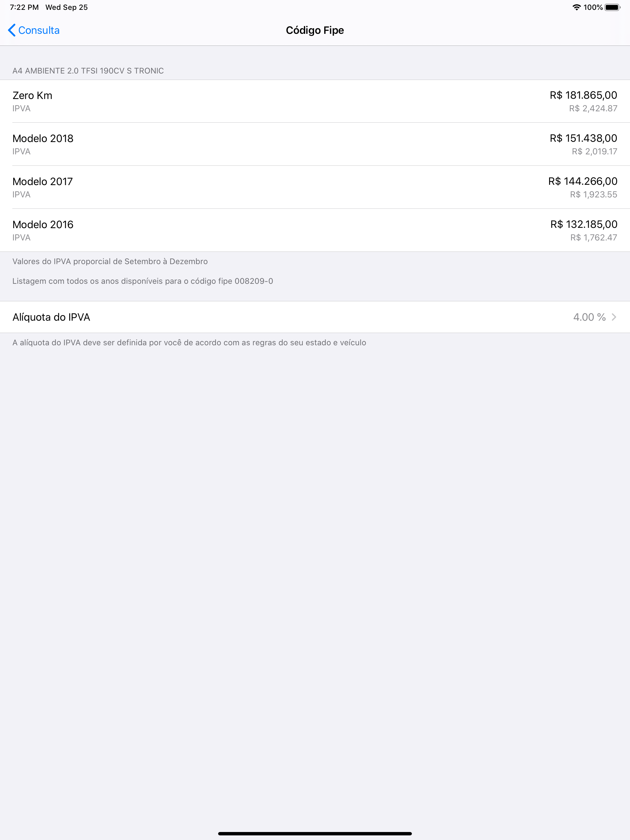This screenshot has width=630, height=840.
Task: Go back to Consulta screen
Action: click(34, 30)
